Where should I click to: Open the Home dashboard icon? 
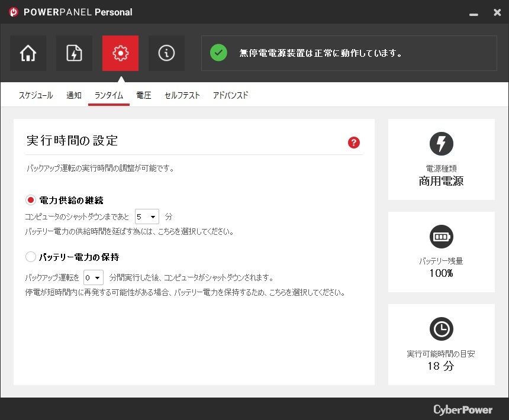click(x=28, y=53)
